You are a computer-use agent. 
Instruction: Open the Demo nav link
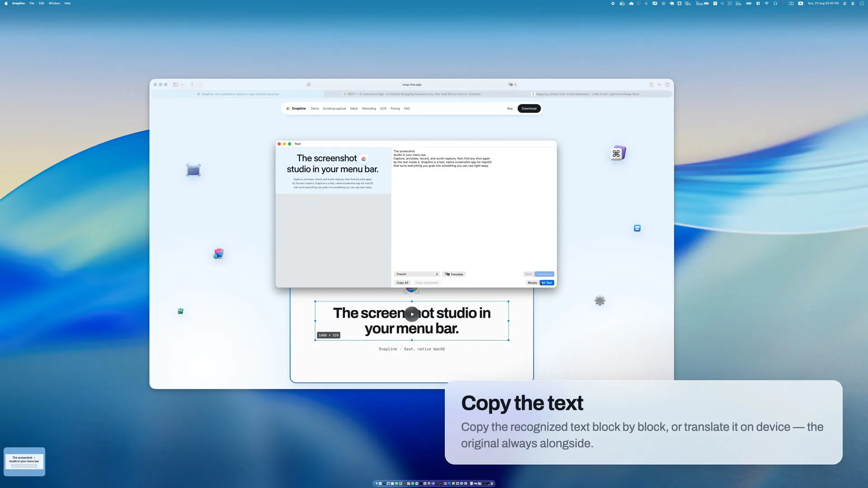[315, 108]
